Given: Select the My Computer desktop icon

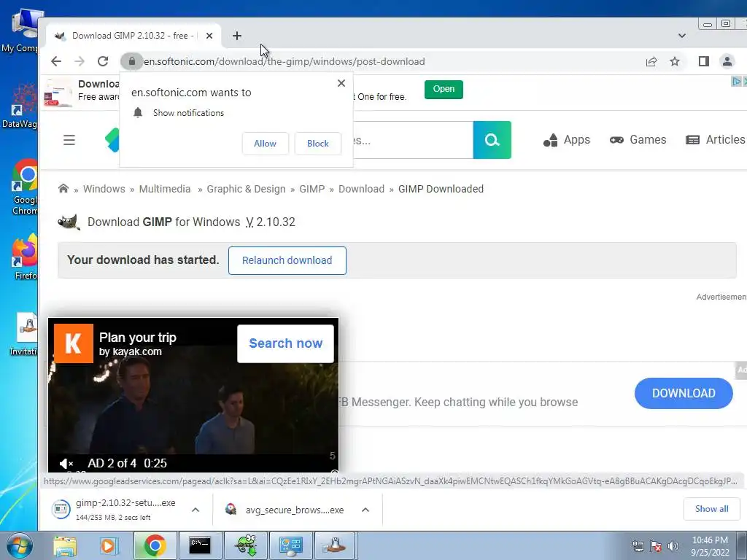Looking at the screenshot, I should click(21, 31).
